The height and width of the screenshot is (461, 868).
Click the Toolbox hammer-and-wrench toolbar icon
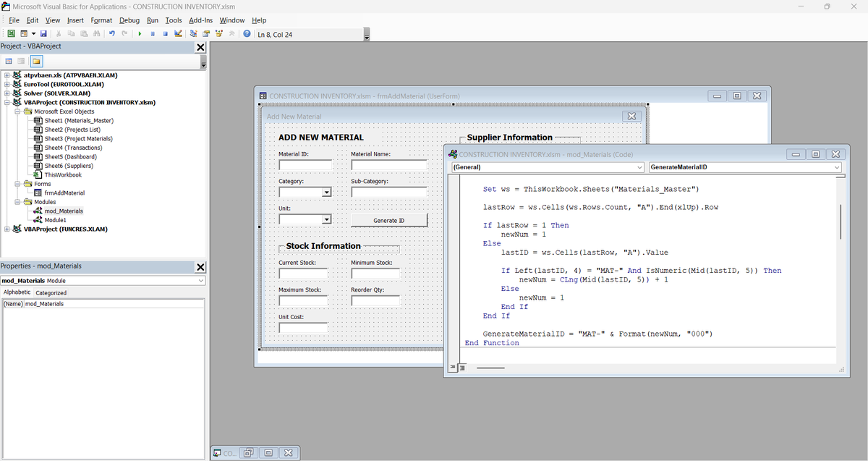(x=231, y=34)
